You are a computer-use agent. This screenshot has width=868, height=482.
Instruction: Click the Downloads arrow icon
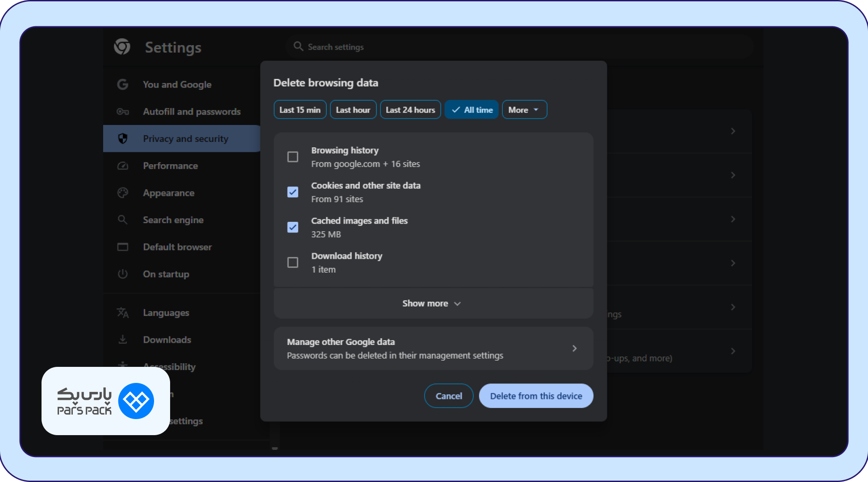(x=123, y=340)
